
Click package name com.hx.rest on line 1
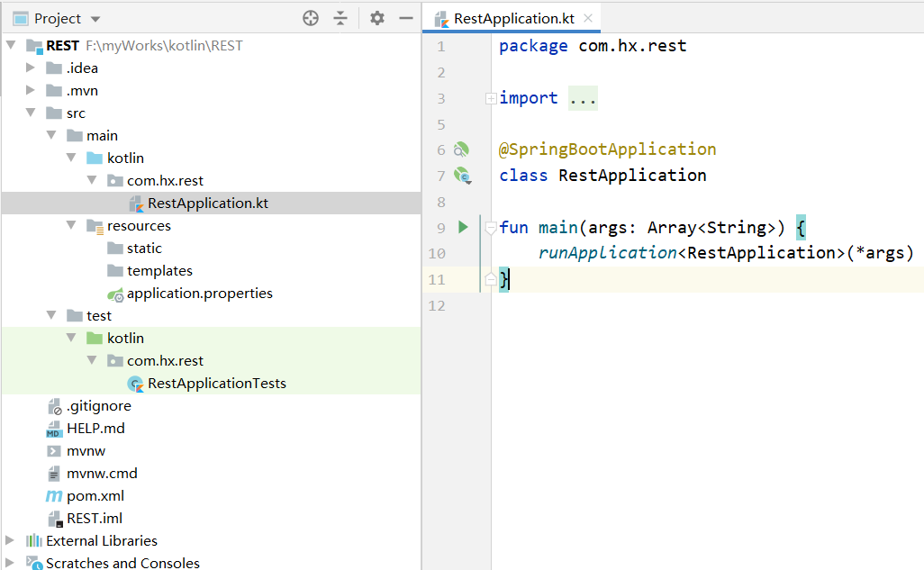point(632,46)
